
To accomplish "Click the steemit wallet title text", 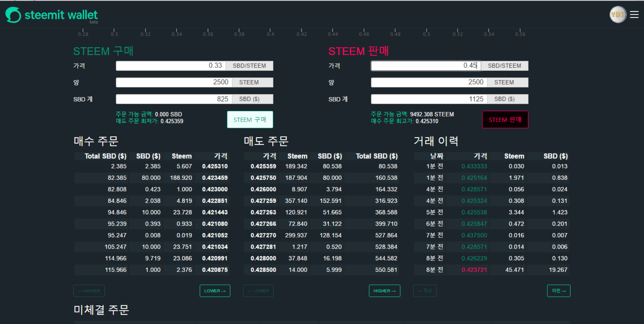I will tap(61, 15).
